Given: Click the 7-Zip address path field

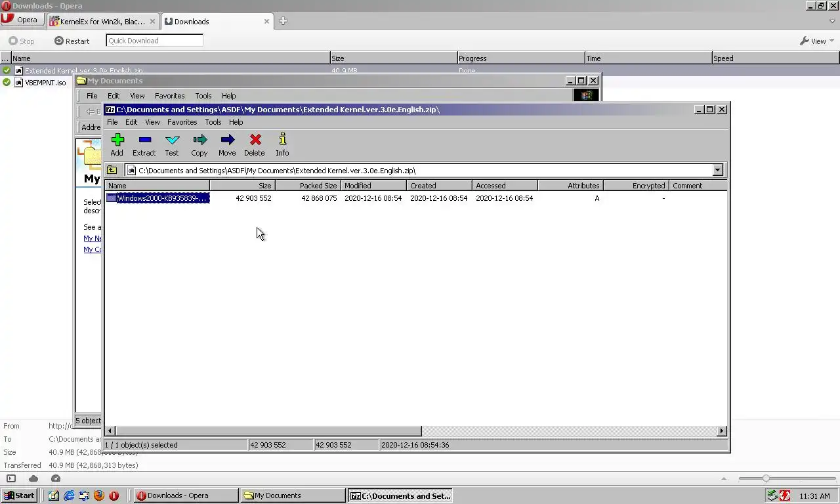Looking at the screenshot, I should click(419, 170).
